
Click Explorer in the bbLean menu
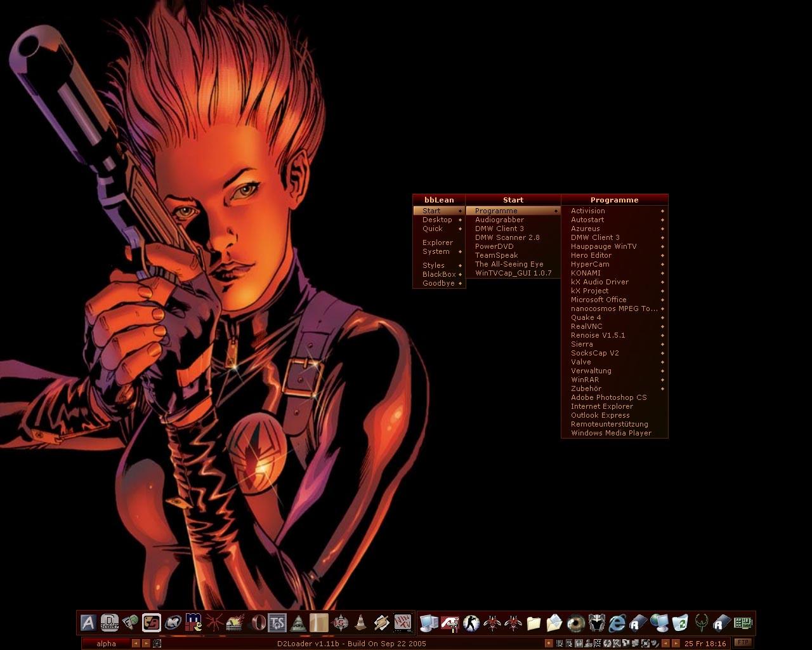438,242
